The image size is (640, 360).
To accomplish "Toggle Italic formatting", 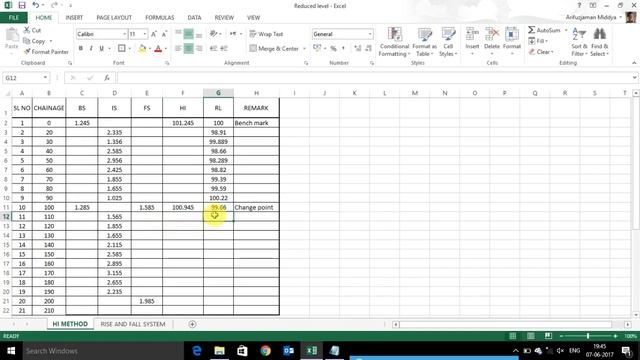I will [x=91, y=49].
